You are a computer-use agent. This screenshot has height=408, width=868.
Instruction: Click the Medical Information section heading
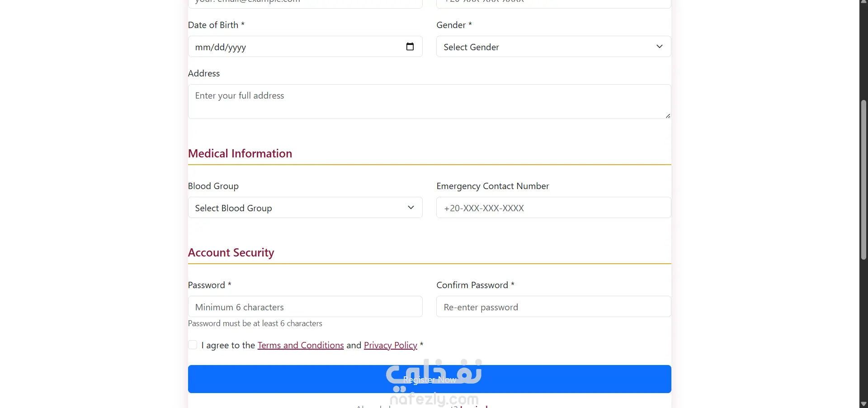(x=240, y=153)
